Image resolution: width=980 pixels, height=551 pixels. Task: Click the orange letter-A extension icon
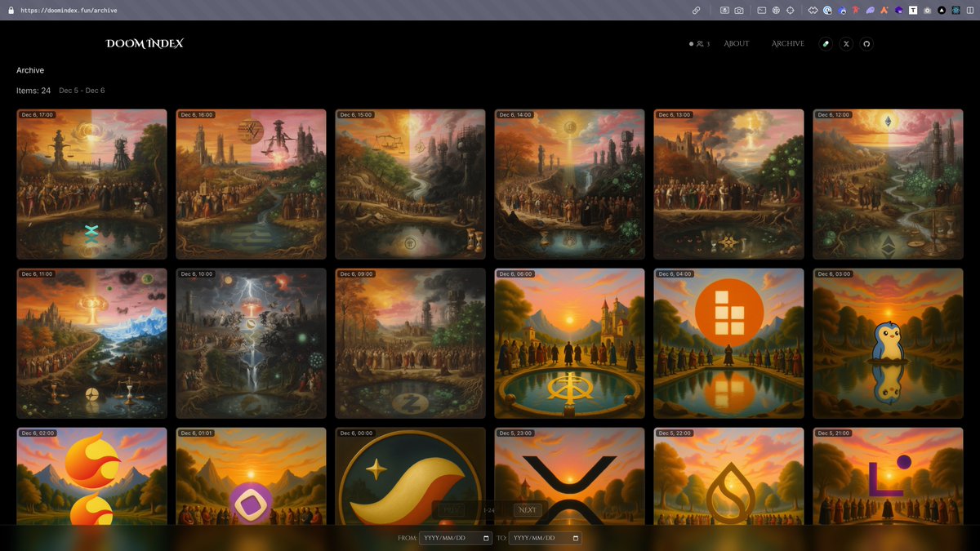tap(884, 11)
